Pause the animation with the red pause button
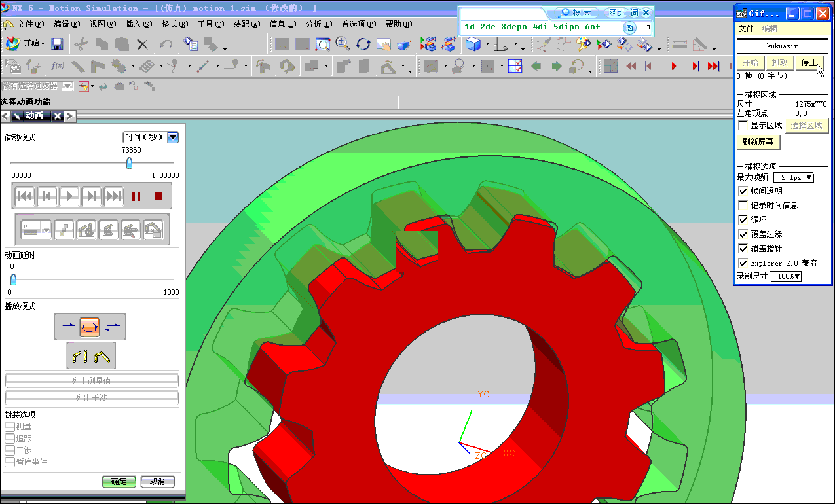 [136, 196]
